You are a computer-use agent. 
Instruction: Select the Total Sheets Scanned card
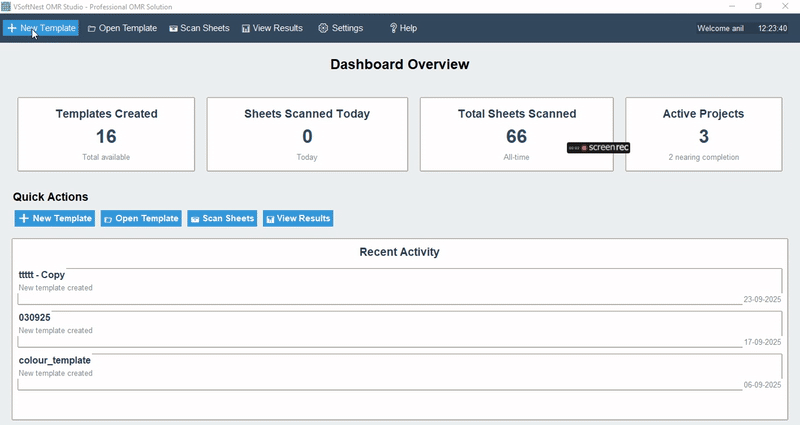516,134
